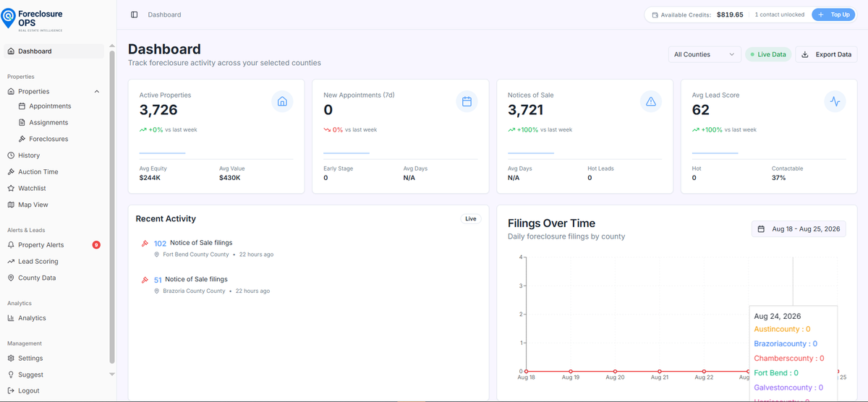The image size is (868, 402).
Task: Open the All Counties dropdown
Action: [705, 54]
